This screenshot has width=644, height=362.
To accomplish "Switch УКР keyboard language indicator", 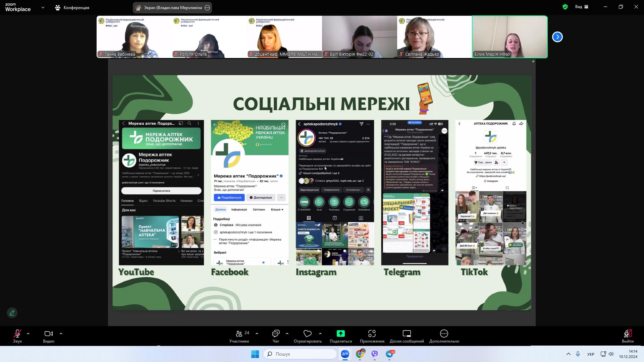I will point(591,354).
